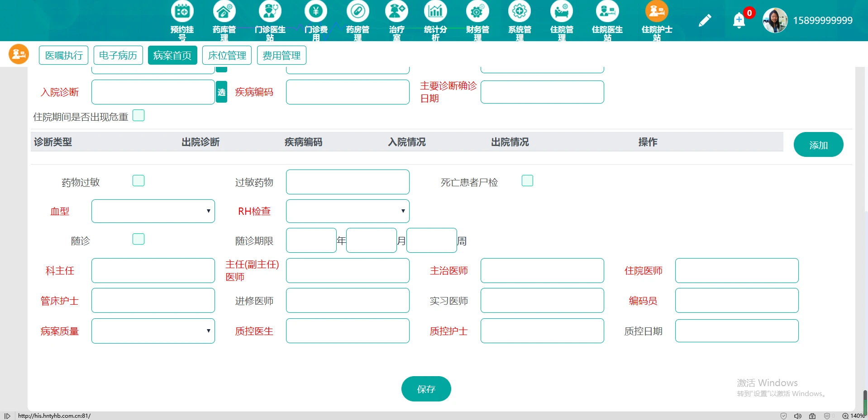868x420 pixels.
Task: Open the 病案质量 dropdown
Action: [x=153, y=330]
